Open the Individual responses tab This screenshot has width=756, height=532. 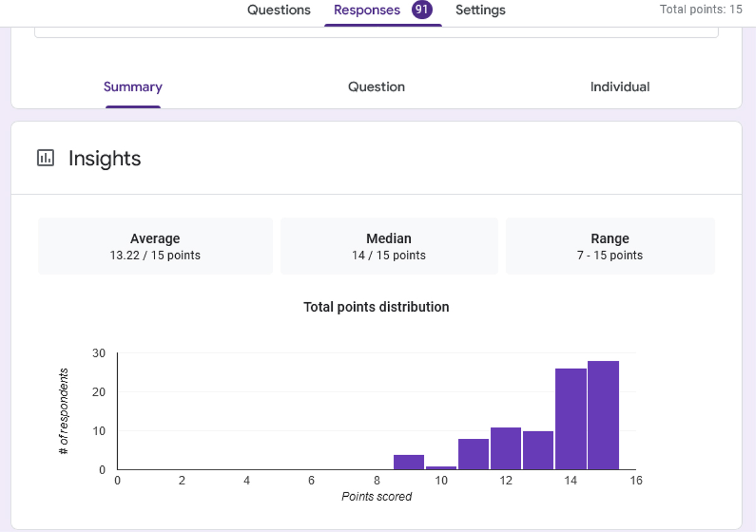[619, 87]
